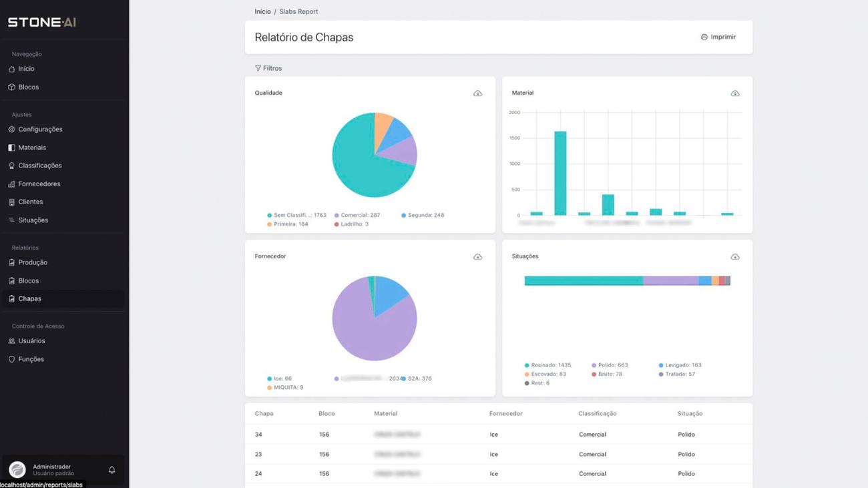Select the table row for Chapa 34
868x488 pixels.
pyautogui.click(x=499, y=435)
